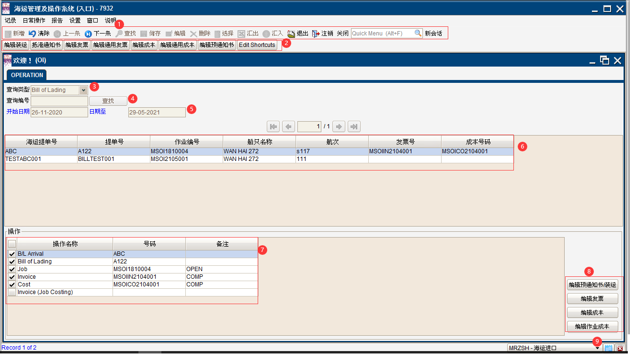Screen dimensions: 636x364
Task: Click the 编辑发票 button at right
Action: [x=592, y=299]
